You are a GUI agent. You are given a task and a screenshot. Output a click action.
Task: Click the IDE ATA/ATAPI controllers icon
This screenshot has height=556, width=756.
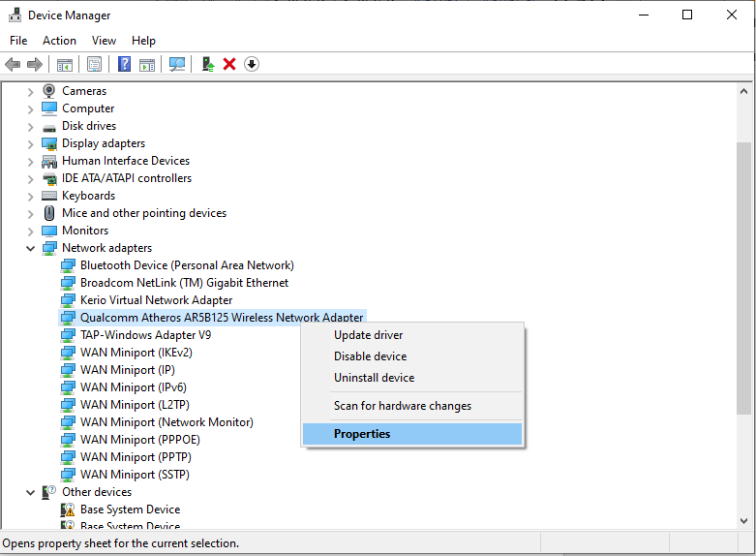(49, 178)
